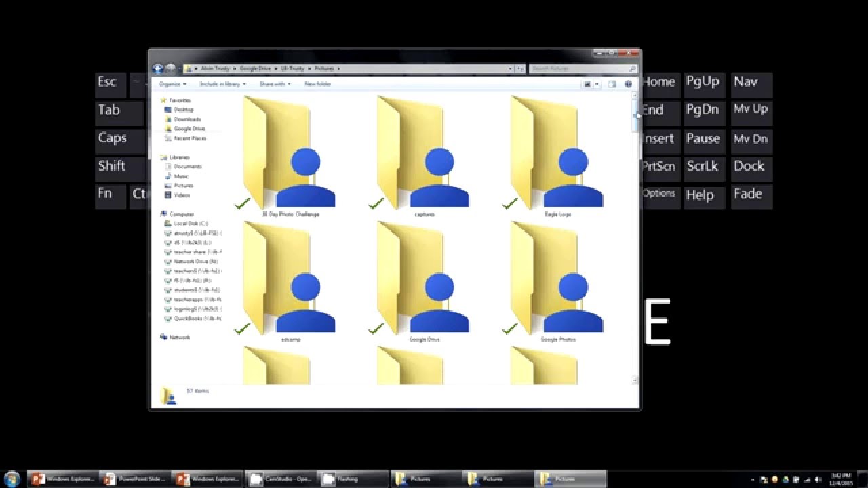
Task: Open Downloads under Favorites
Action: point(183,119)
